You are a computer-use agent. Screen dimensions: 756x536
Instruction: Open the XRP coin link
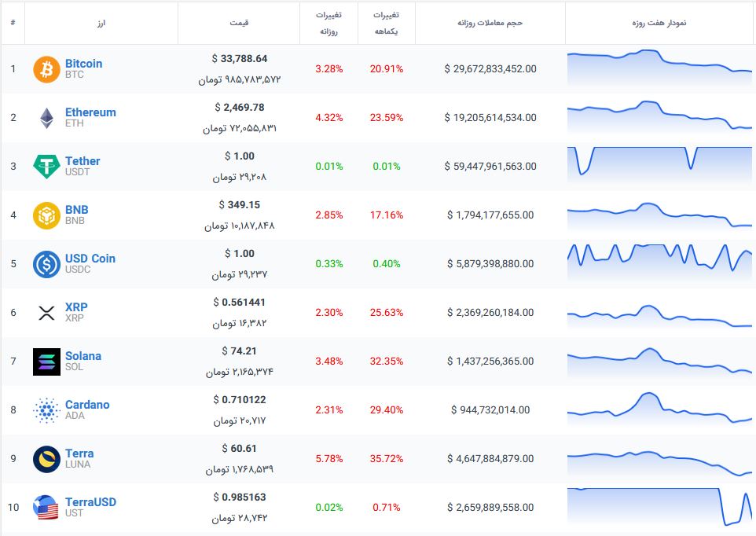pyautogui.click(x=76, y=307)
